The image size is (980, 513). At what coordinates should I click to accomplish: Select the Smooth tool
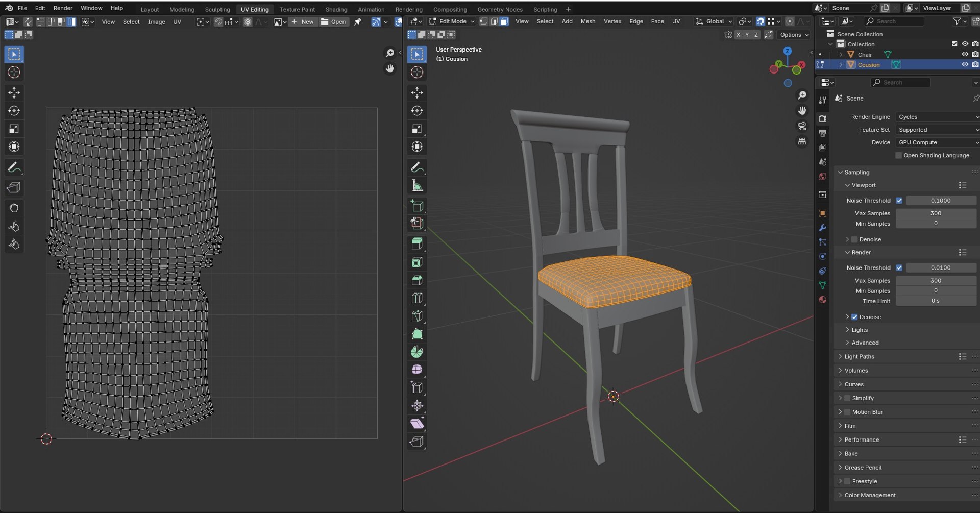coord(417,370)
